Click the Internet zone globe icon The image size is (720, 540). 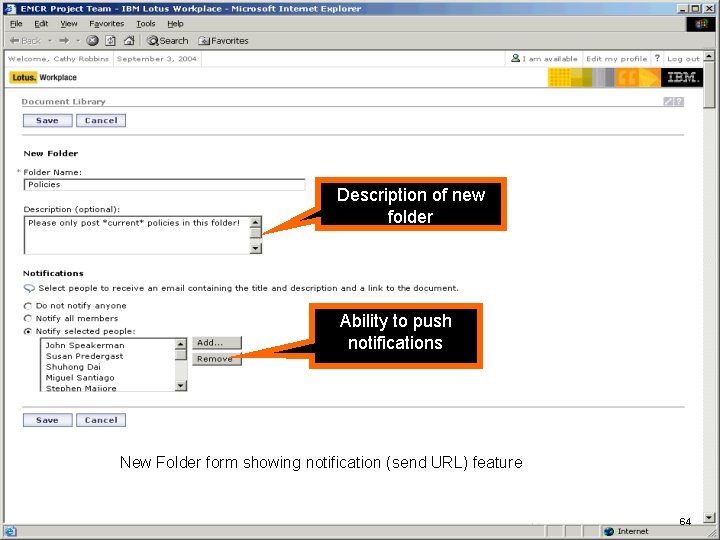point(609,531)
